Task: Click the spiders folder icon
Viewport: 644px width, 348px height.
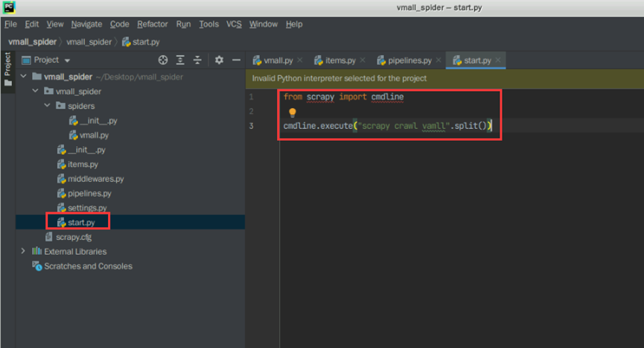Action: (61, 106)
